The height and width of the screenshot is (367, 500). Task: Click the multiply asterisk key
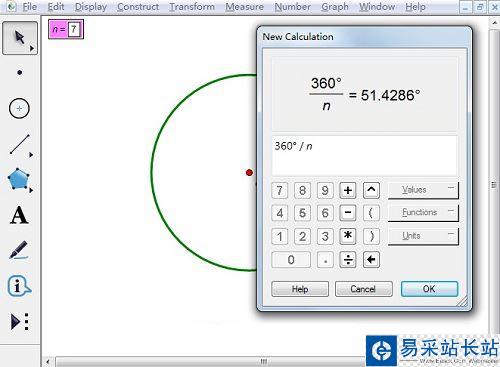point(348,236)
